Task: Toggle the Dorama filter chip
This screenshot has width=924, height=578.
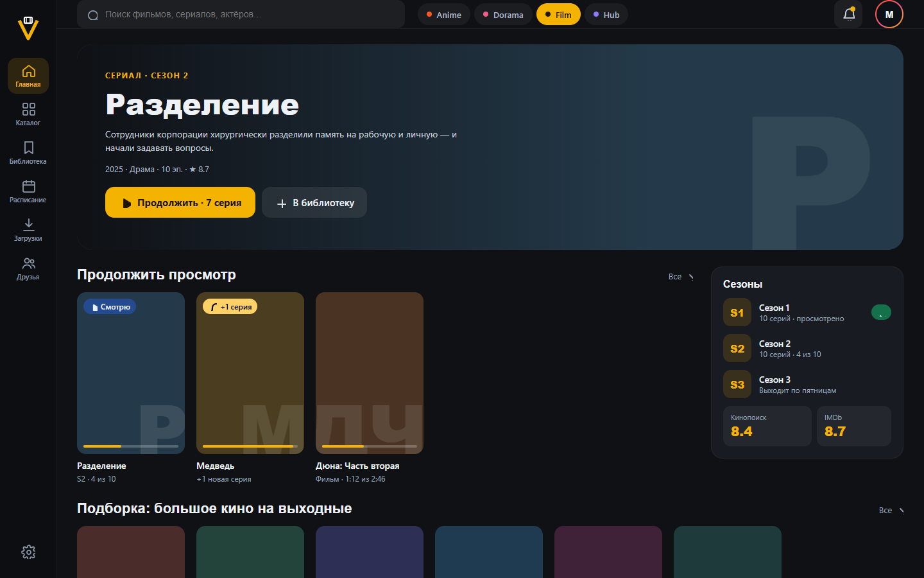Action: tap(503, 15)
